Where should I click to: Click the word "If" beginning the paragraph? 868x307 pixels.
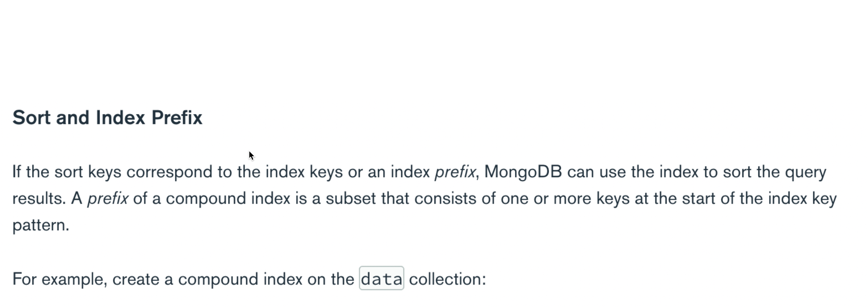17,172
